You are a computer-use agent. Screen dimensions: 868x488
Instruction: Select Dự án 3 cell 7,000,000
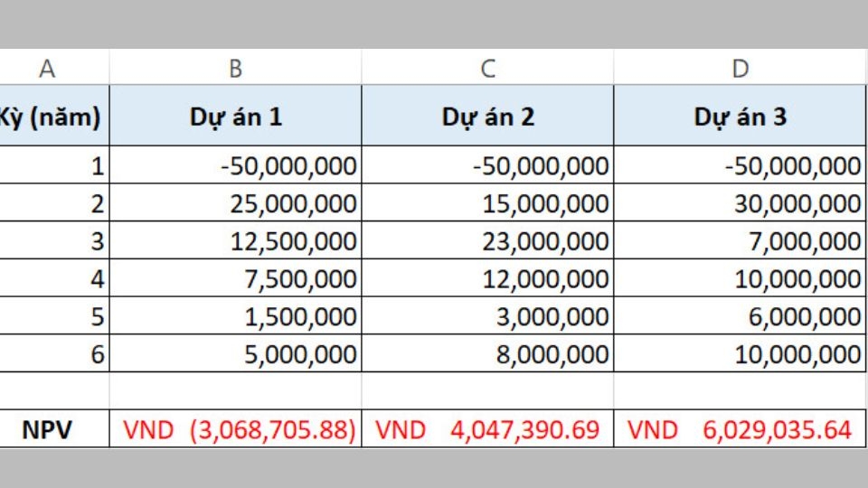click(x=741, y=240)
